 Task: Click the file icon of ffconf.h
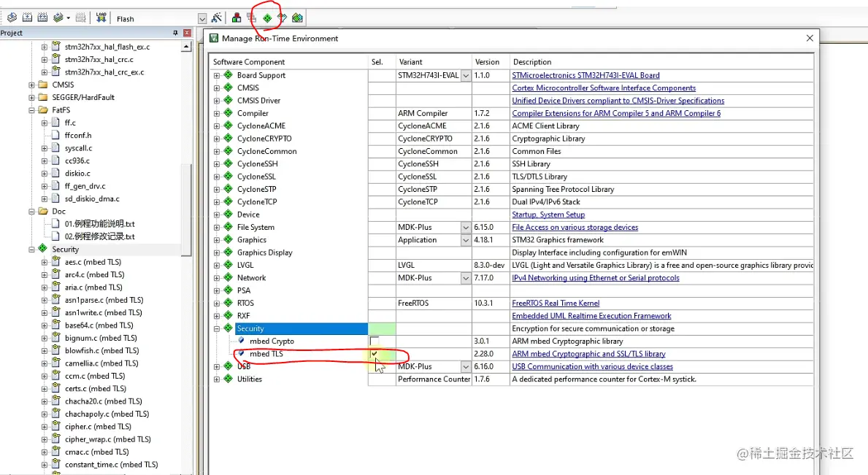pyautogui.click(x=55, y=135)
